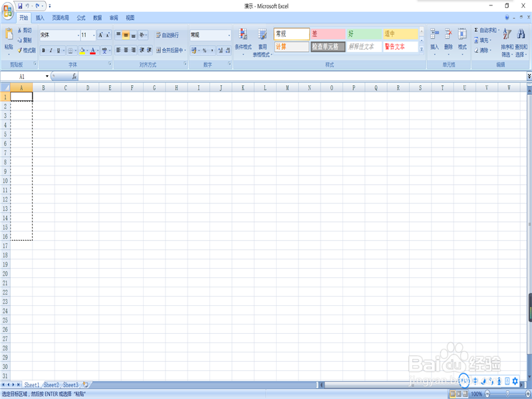This screenshot has height=399, width=532.
Task: Click the formula bar input area
Action: tap(302, 76)
